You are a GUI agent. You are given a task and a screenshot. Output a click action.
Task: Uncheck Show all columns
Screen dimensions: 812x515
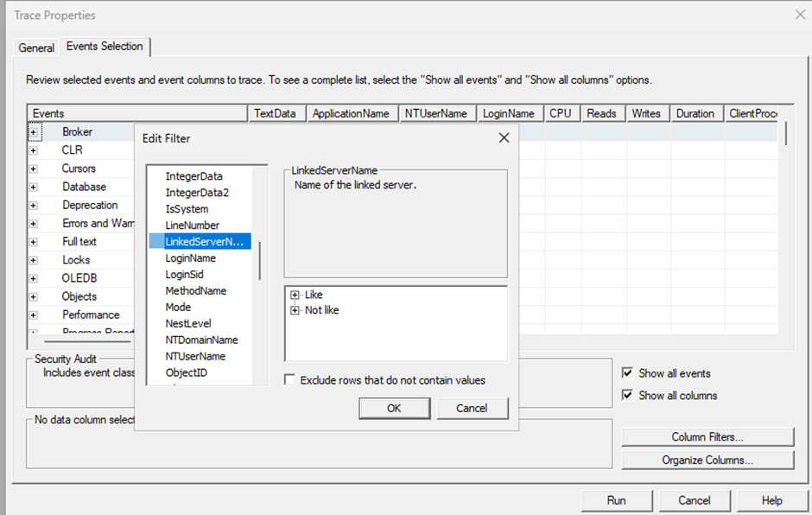coord(627,395)
